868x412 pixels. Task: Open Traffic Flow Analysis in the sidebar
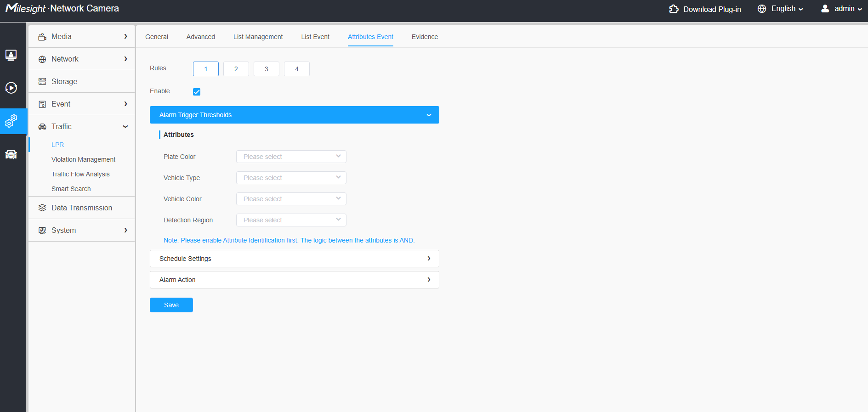(80, 174)
